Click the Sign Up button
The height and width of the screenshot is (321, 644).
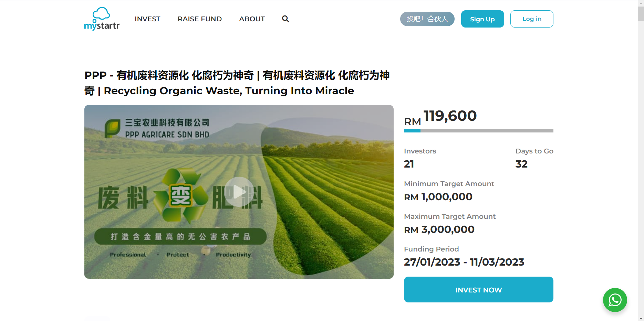(x=482, y=19)
